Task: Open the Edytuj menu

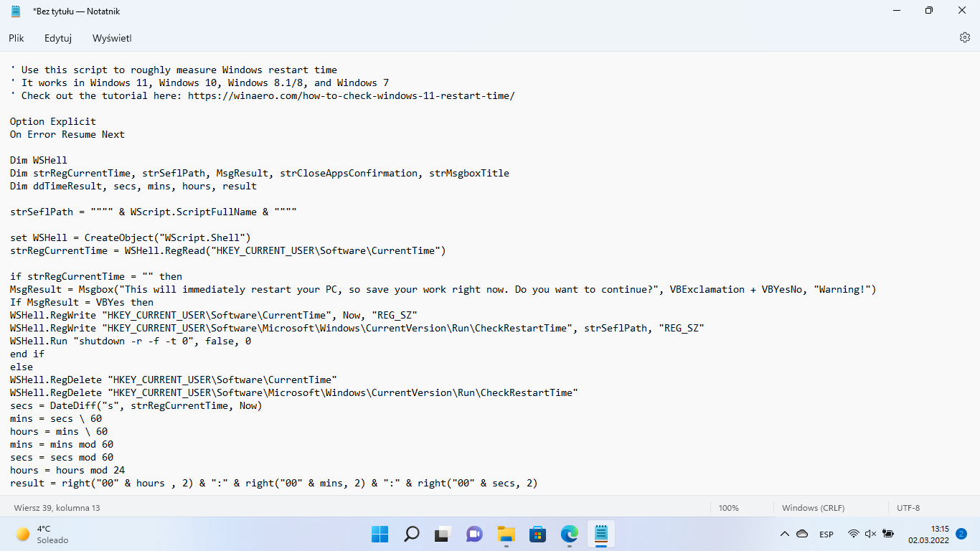Action: tap(58, 38)
